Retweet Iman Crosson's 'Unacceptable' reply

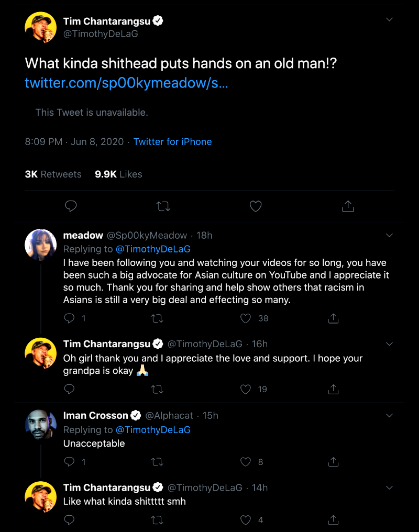[x=157, y=462]
